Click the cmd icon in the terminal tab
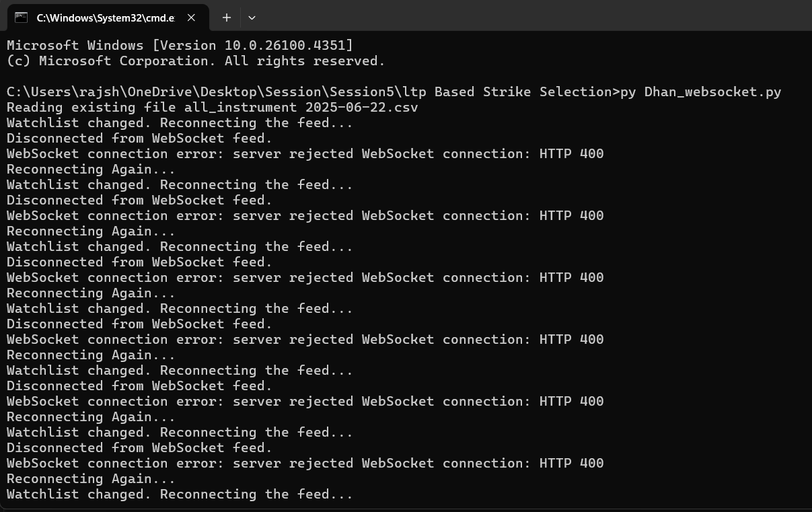 pyautogui.click(x=22, y=17)
